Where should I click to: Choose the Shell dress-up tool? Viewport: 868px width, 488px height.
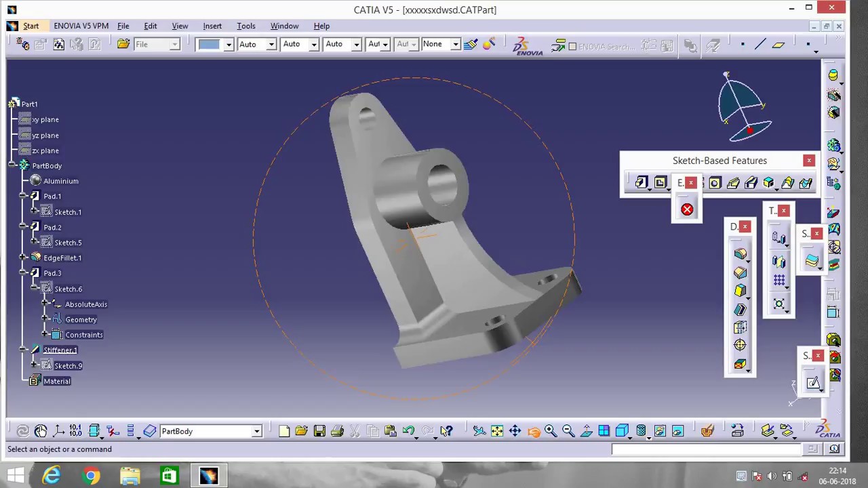pyautogui.click(x=740, y=309)
